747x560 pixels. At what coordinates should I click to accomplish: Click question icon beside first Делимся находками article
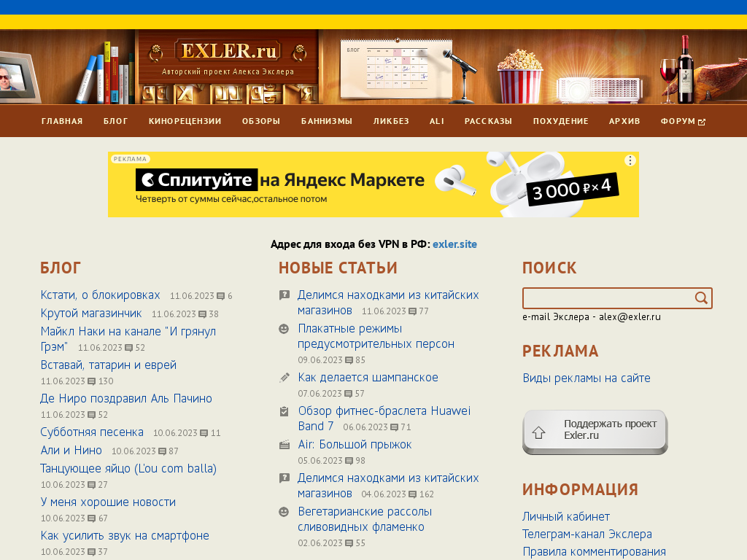point(285,295)
